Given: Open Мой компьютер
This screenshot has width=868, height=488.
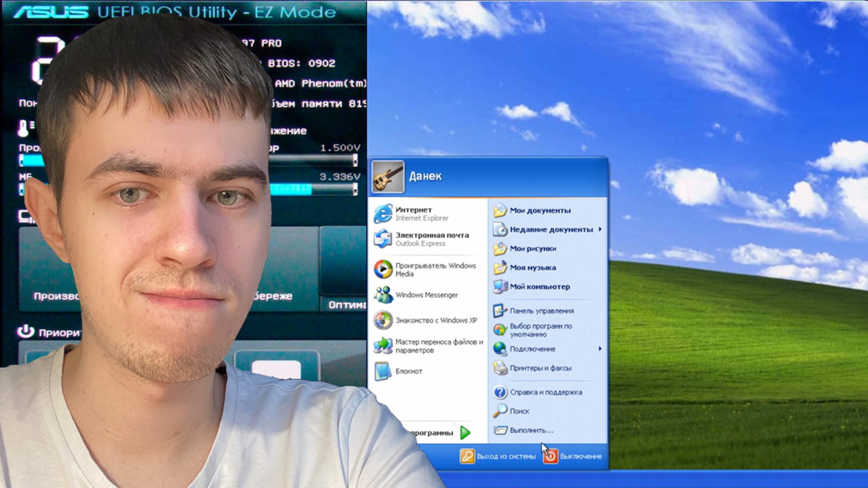Looking at the screenshot, I should [539, 286].
